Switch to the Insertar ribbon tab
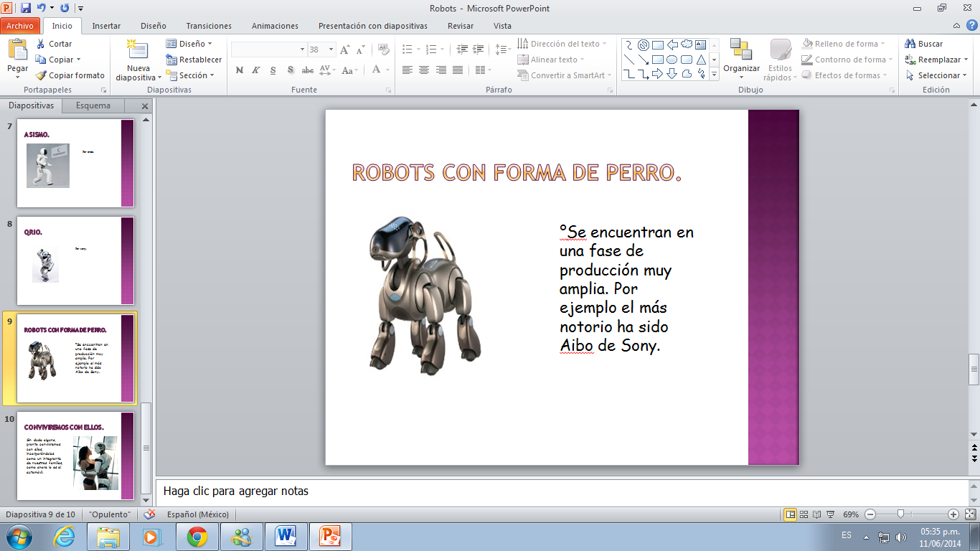The height and width of the screenshot is (551, 980). 106,26
